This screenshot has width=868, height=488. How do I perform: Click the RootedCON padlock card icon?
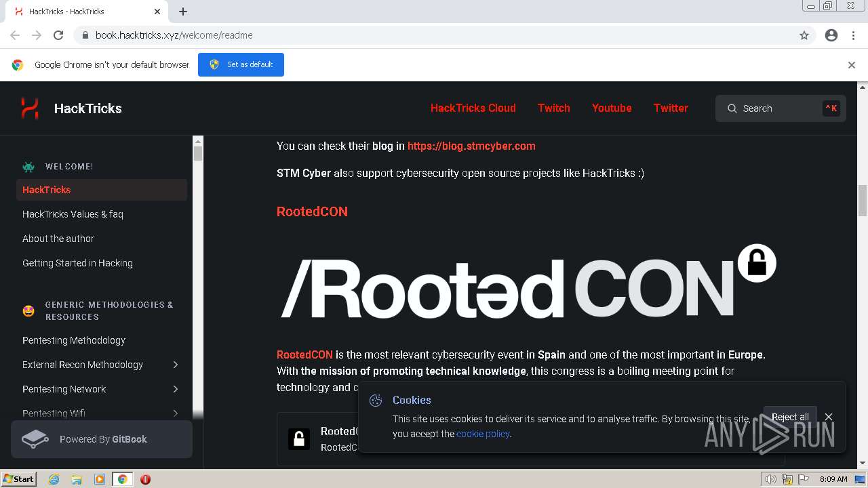click(299, 439)
